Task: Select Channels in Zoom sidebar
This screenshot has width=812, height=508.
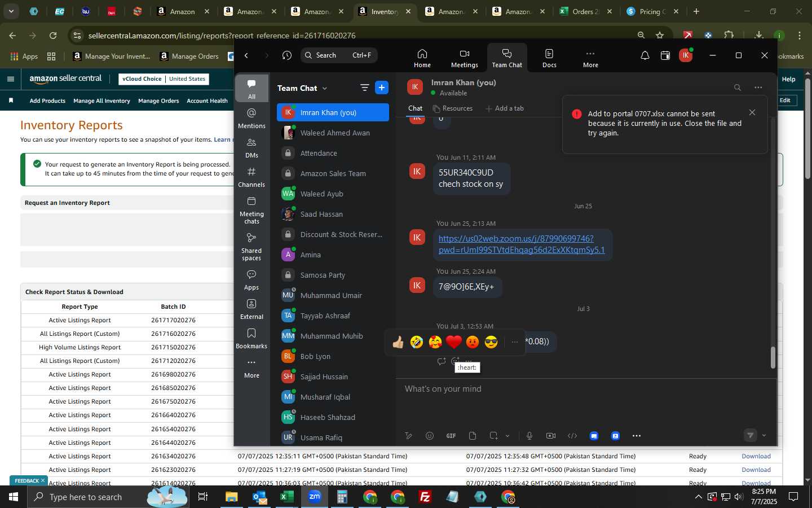Action: pos(251,177)
